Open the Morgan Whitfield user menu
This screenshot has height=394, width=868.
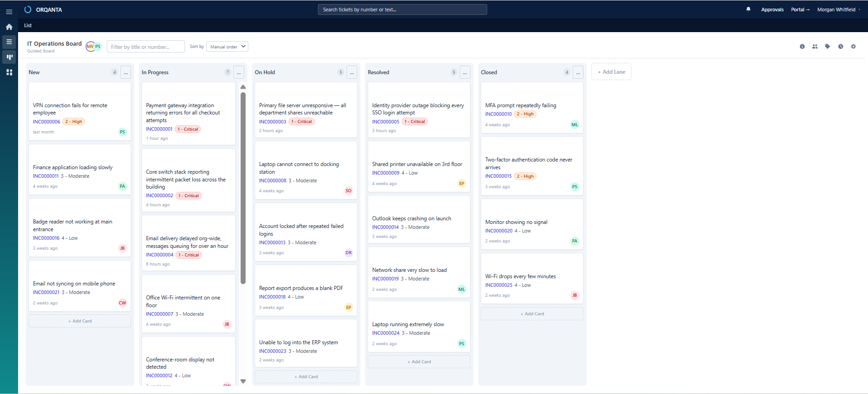tap(839, 9)
